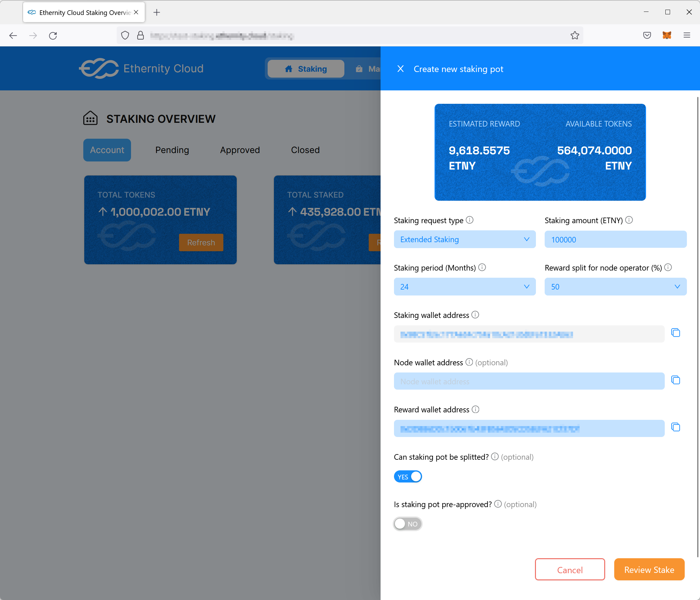Click the 1,000,002.00 ETNY total tokens value

(x=160, y=212)
